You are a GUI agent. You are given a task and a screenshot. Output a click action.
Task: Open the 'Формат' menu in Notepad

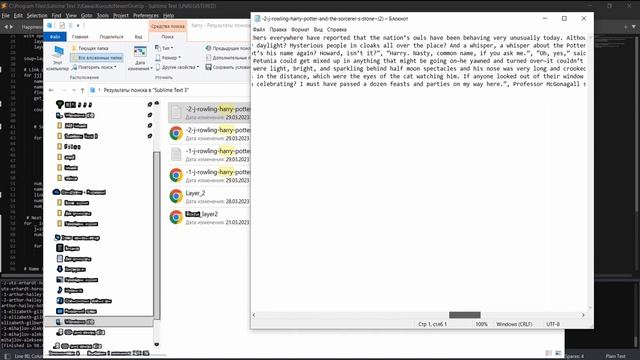tap(300, 30)
